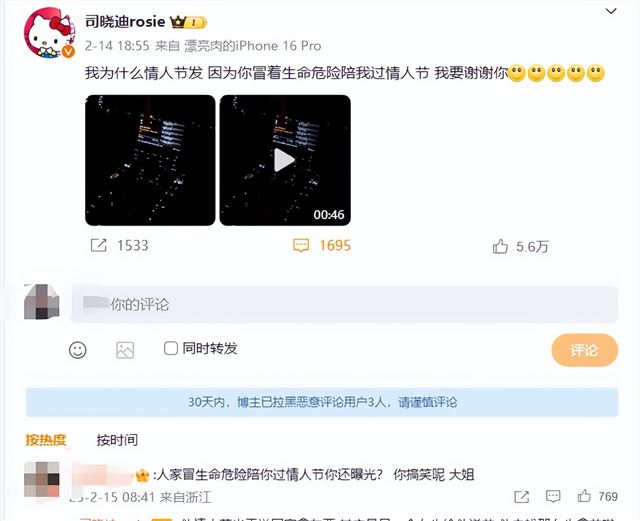Click the 司晓迪rosie username link
This screenshot has height=521, width=640.
click(125, 22)
